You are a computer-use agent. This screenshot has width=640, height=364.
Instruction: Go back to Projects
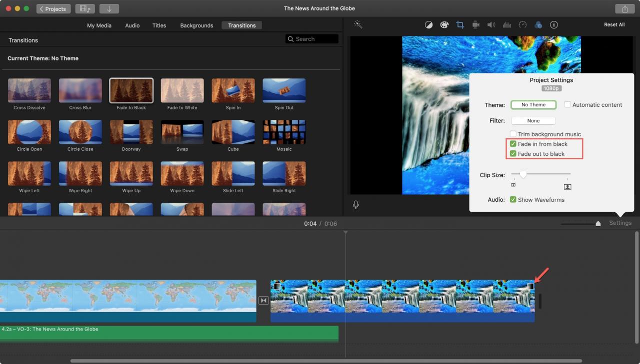pyautogui.click(x=53, y=9)
